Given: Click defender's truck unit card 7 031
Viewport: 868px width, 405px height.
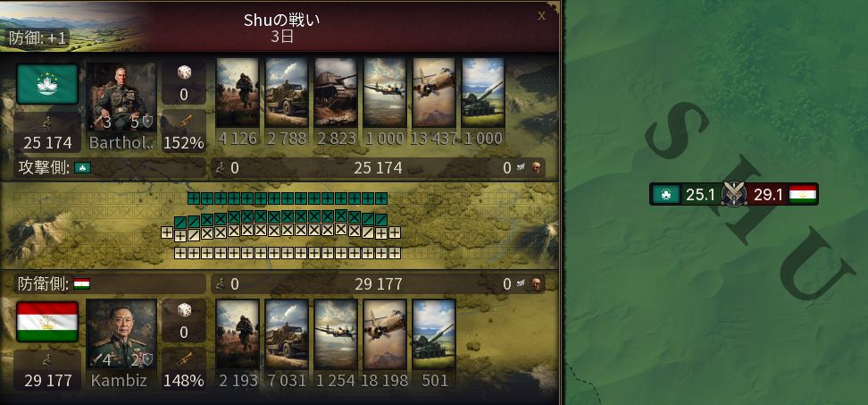Looking at the screenshot, I should (x=287, y=334).
